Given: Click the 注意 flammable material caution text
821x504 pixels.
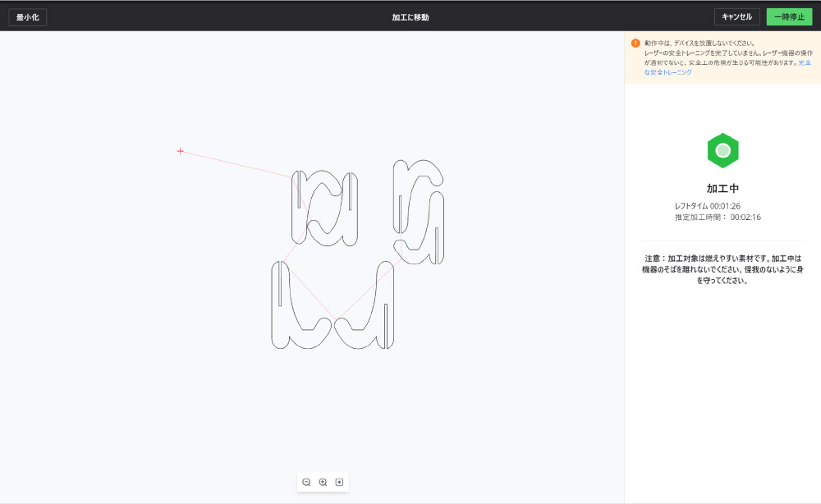Looking at the screenshot, I should (722, 269).
